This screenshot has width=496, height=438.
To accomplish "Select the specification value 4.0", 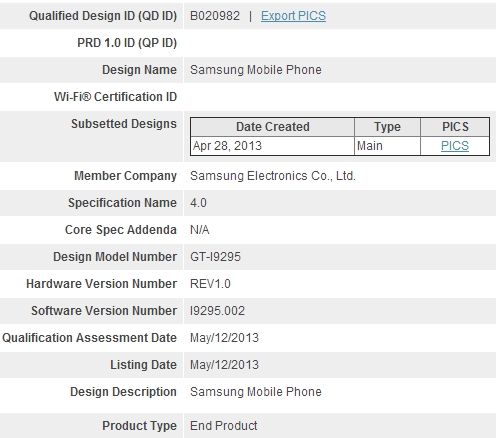I will tap(198, 203).
